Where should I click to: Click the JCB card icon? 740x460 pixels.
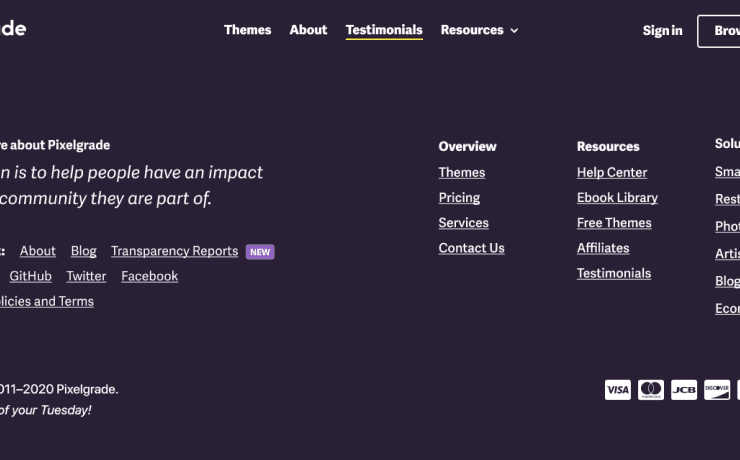coord(684,390)
